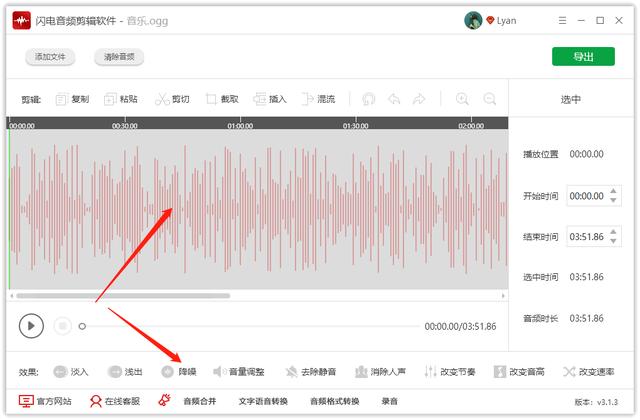Apply the Fade Out (浅出) effect

125,372
